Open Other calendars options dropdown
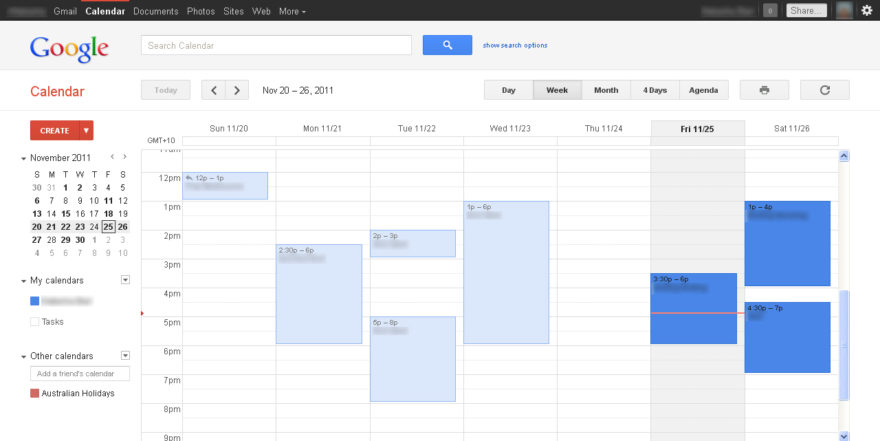The height and width of the screenshot is (441, 880). [126, 355]
